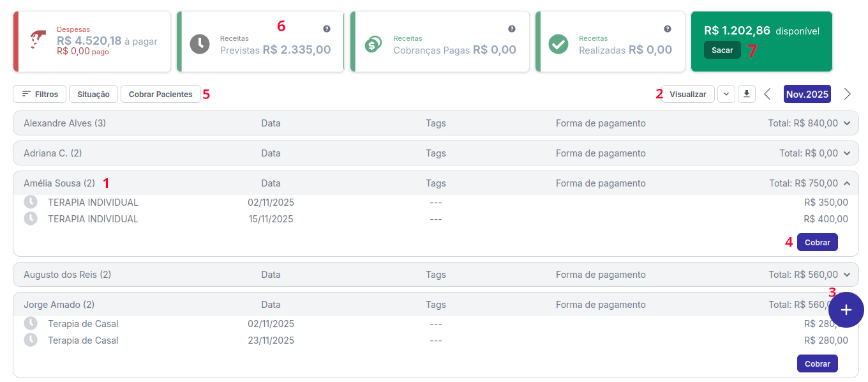Click the Sacar button
The image size is (868, 382).
(722, 50)
